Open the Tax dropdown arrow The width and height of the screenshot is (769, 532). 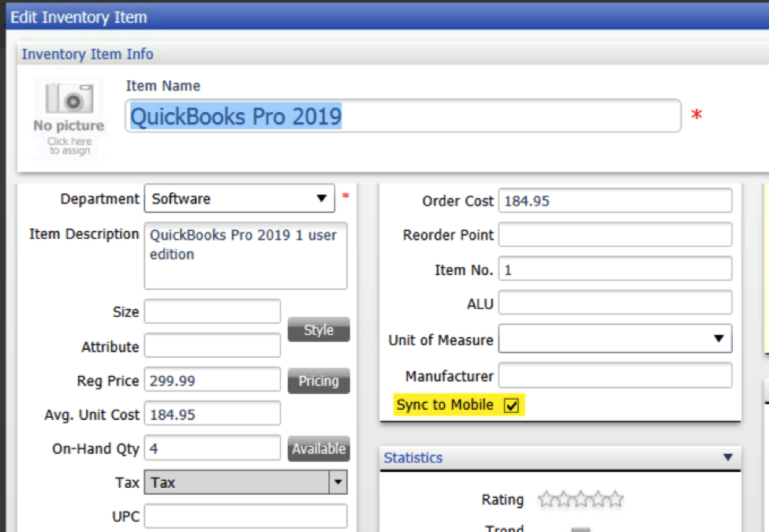pyautogui.click(x=338, y=482)
